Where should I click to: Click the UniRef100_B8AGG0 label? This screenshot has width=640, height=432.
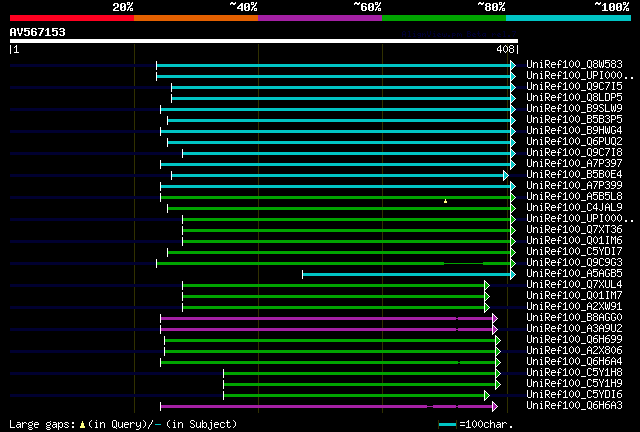[574, 318]
